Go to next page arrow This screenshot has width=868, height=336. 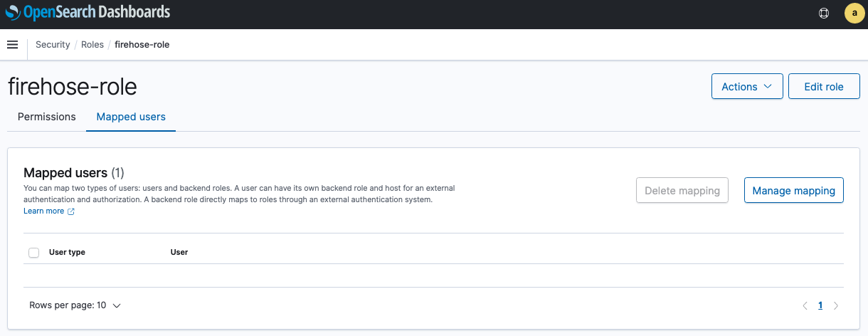click(x=836, y=306)
